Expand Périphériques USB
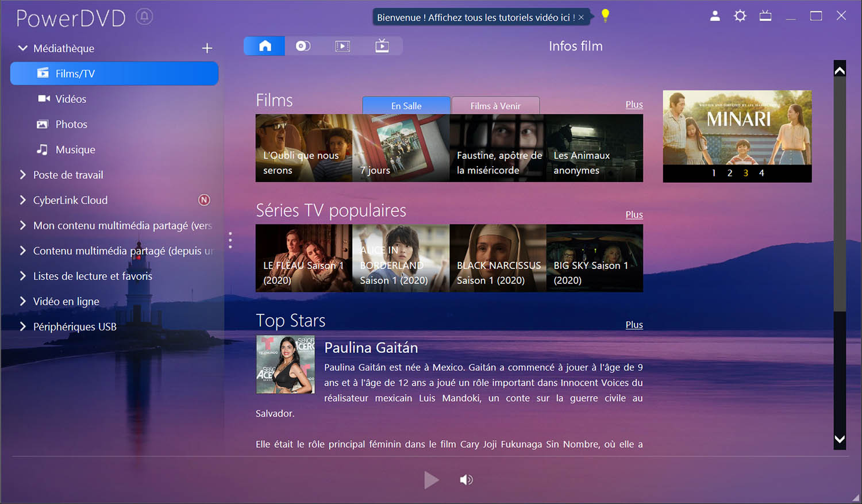Screen dimensions: 862x504 [23, 326]
